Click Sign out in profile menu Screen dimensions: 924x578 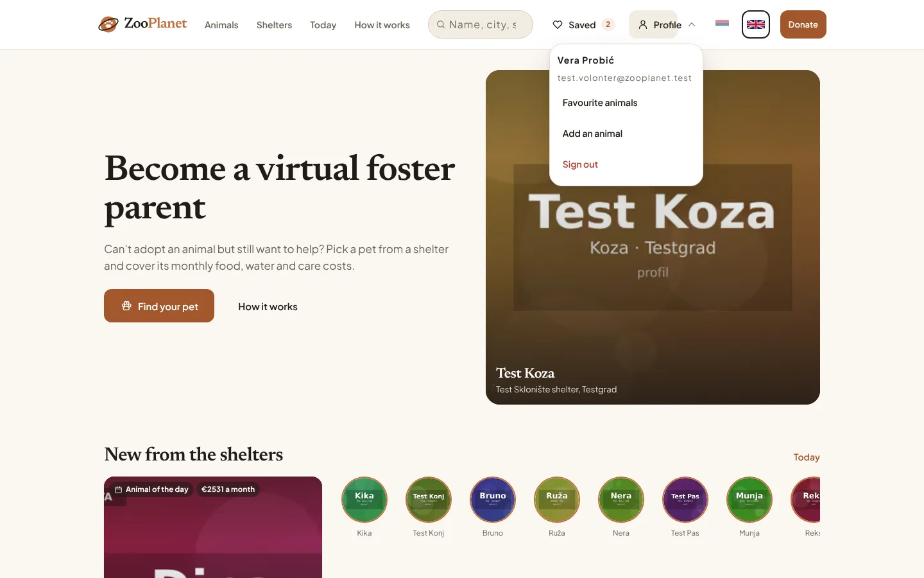626,164
